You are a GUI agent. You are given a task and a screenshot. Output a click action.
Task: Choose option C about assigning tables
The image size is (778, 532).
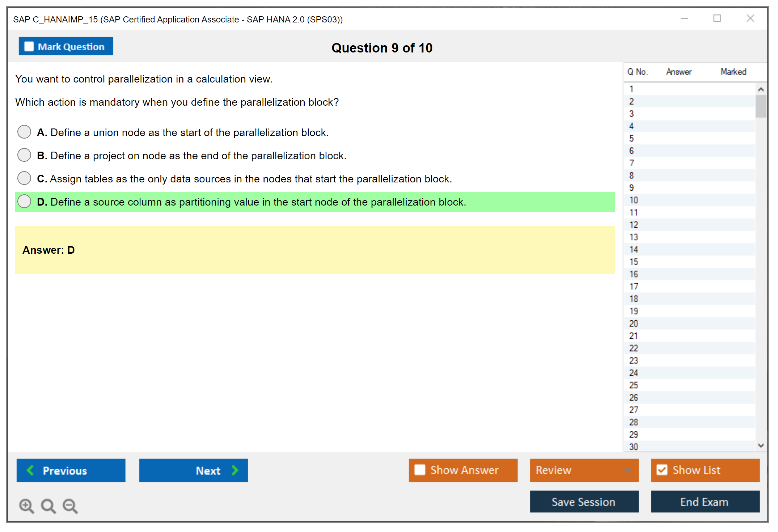click(24, 178)
